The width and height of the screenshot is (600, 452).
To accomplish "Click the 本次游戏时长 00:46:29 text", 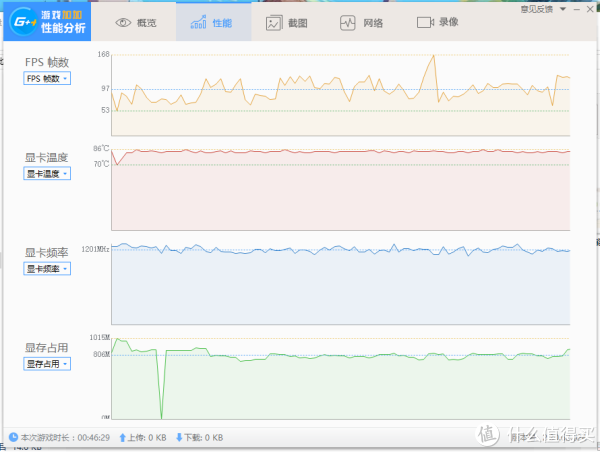I will 65,437.
